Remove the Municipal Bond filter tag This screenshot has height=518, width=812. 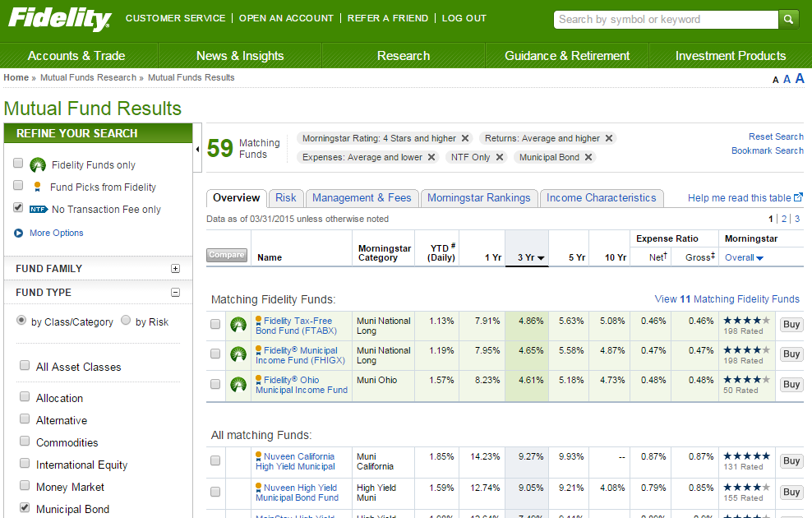(x=588, y=157)
